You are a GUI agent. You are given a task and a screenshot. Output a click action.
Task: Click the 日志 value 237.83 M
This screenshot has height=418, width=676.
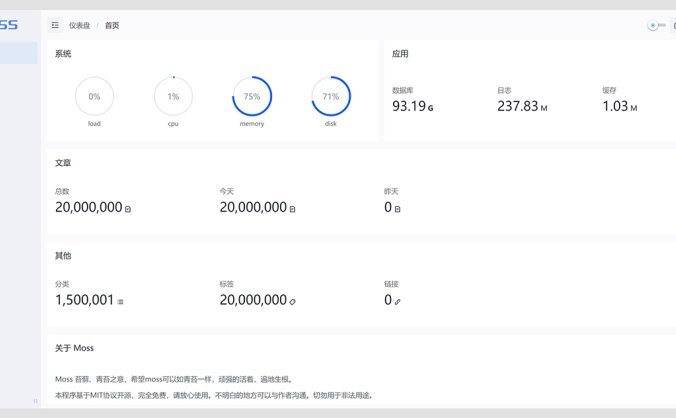tap(522, 106)
